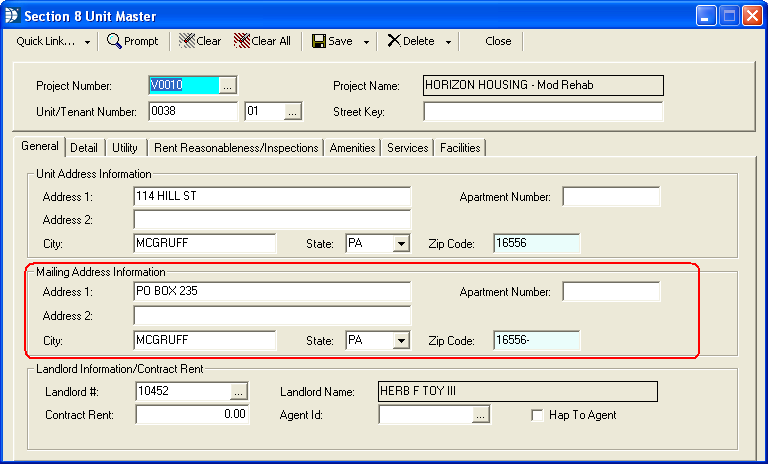Switch to the Facilities tab
This screenshot has height=464, width=768.
[x=460, y=147]
